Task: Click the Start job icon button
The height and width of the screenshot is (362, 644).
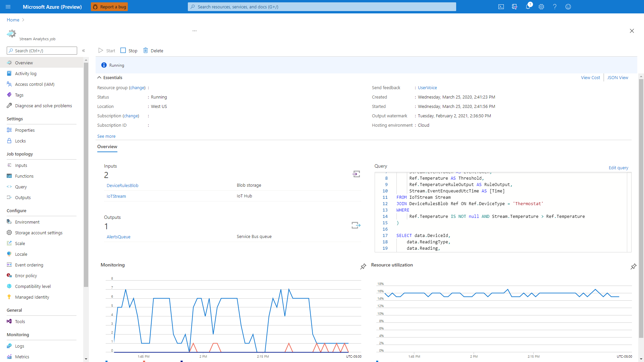Action: (x=101, y=50)
